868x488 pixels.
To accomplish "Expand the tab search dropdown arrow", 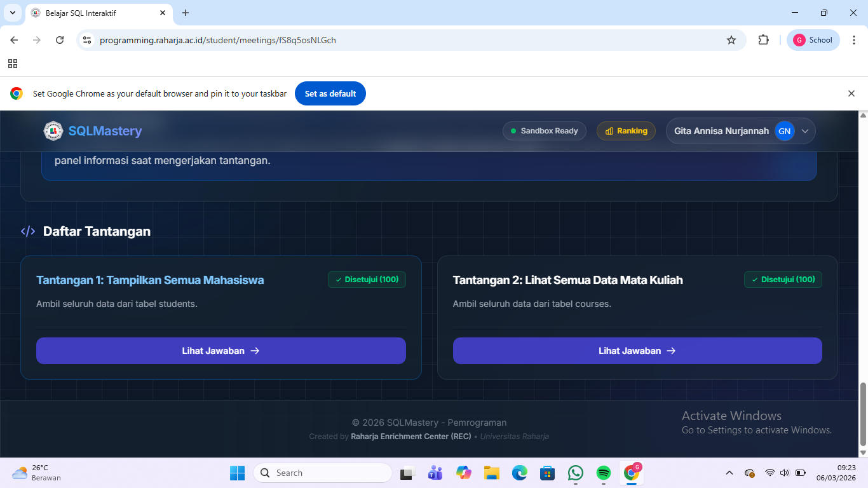I will [13, 13].
